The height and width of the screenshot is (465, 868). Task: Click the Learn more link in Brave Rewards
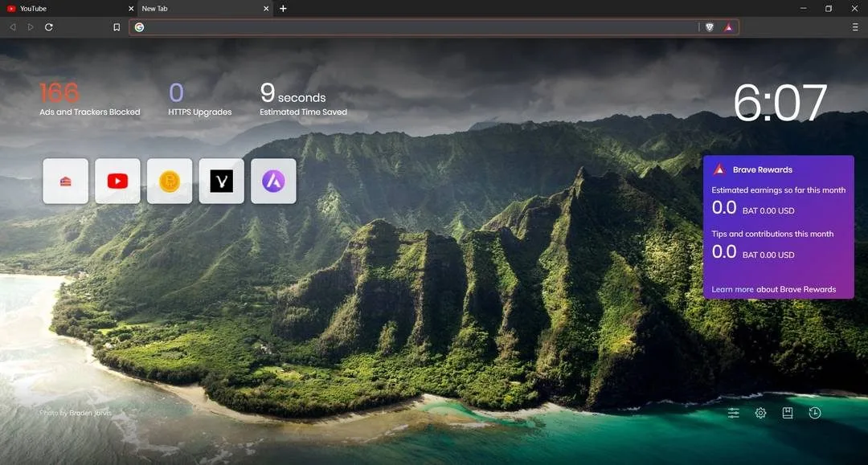732,289
